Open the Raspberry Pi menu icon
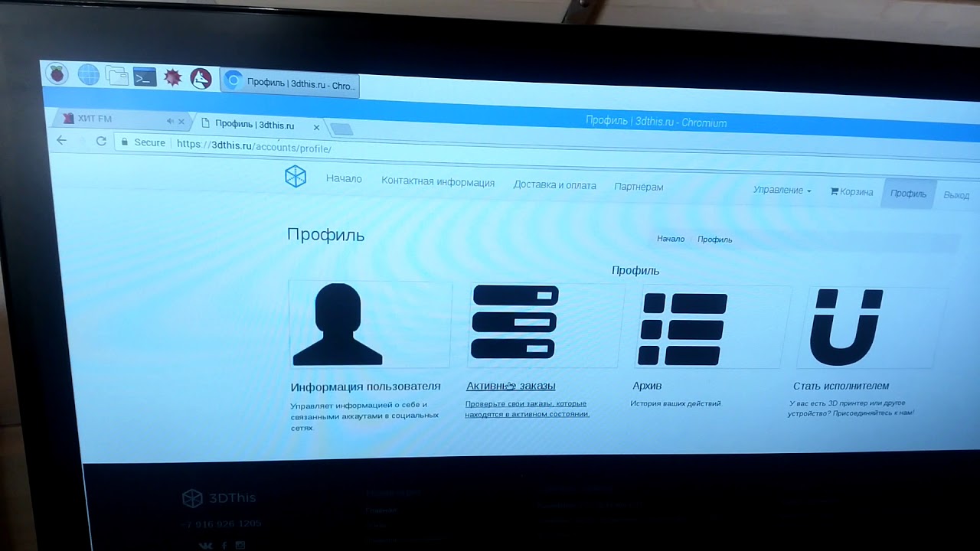Screen dimensions: 980x551 pos(57,73)
